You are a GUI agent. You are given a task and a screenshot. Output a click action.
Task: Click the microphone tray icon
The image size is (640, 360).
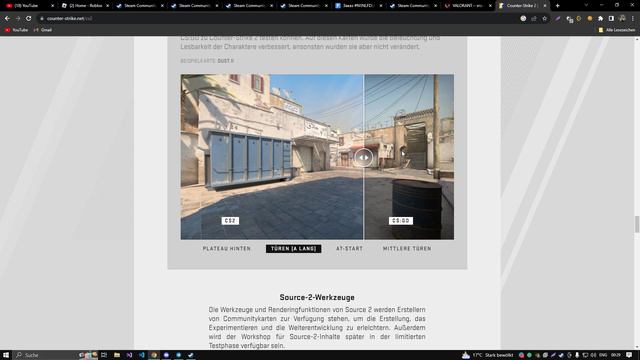577,355
